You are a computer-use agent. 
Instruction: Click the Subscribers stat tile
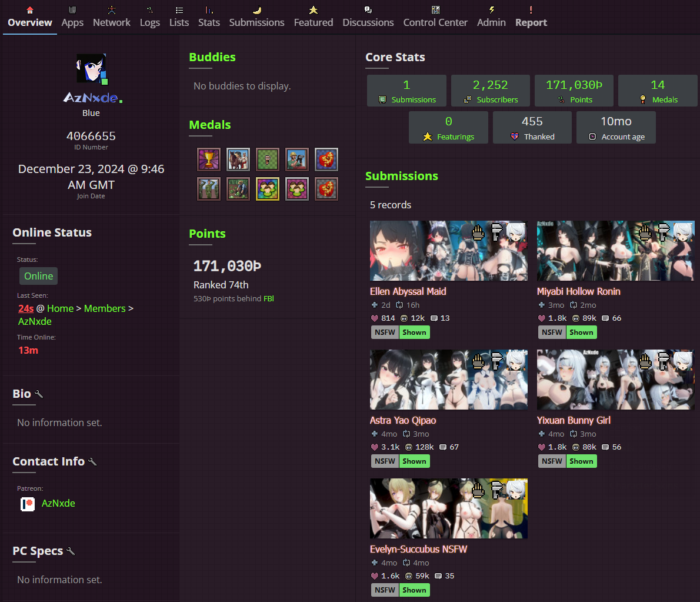490,91
